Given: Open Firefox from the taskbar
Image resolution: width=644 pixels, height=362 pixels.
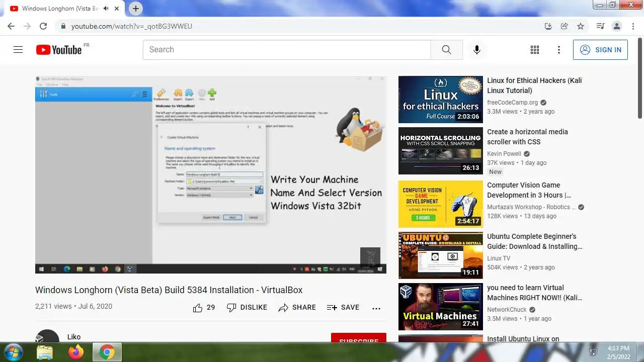Looking at the screenshot, I should [76, 352].
